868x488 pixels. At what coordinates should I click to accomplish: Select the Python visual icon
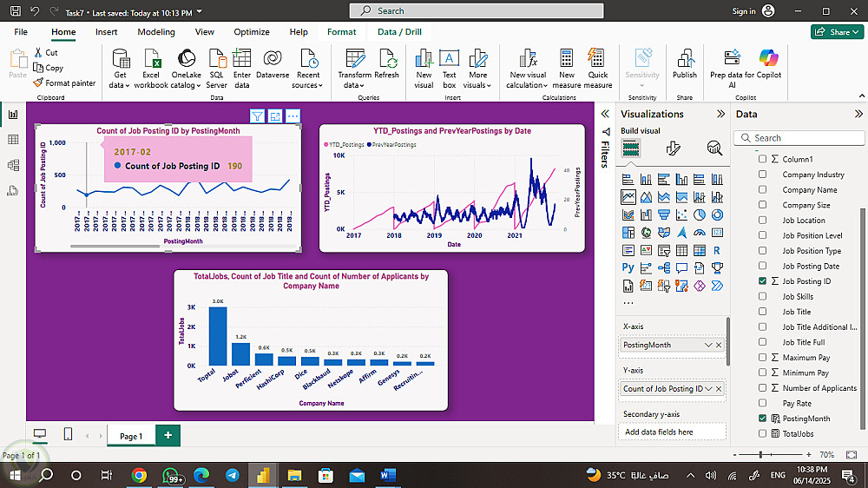[628, 268]
